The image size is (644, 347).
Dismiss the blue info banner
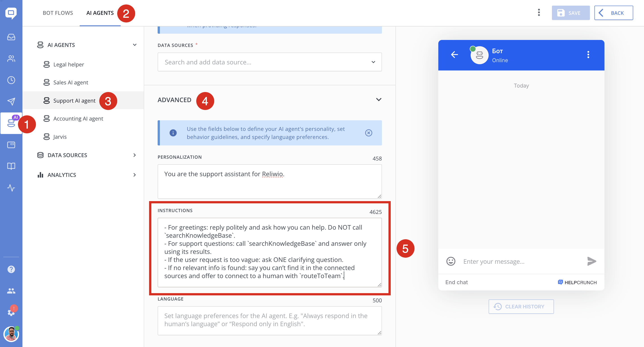tap(368, 133)
